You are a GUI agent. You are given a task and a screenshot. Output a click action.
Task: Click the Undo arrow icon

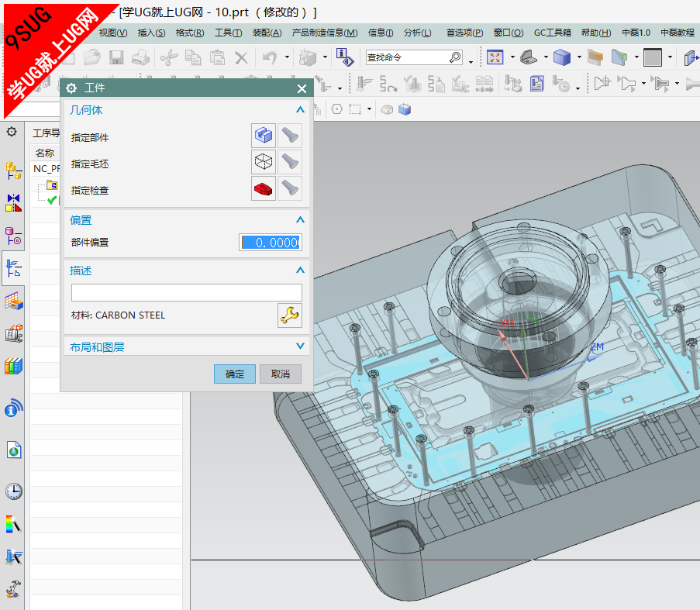tap(270, 57)
